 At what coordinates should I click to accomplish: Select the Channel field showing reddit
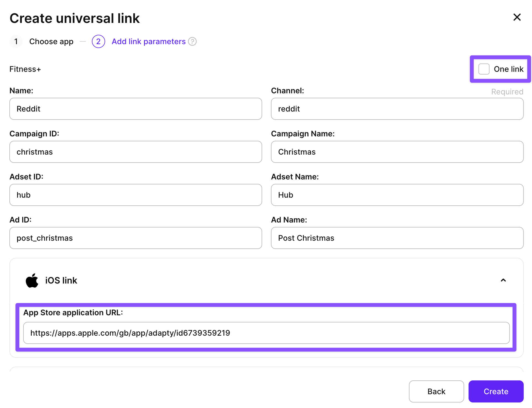pyautogui.click(x=397, y=109)
